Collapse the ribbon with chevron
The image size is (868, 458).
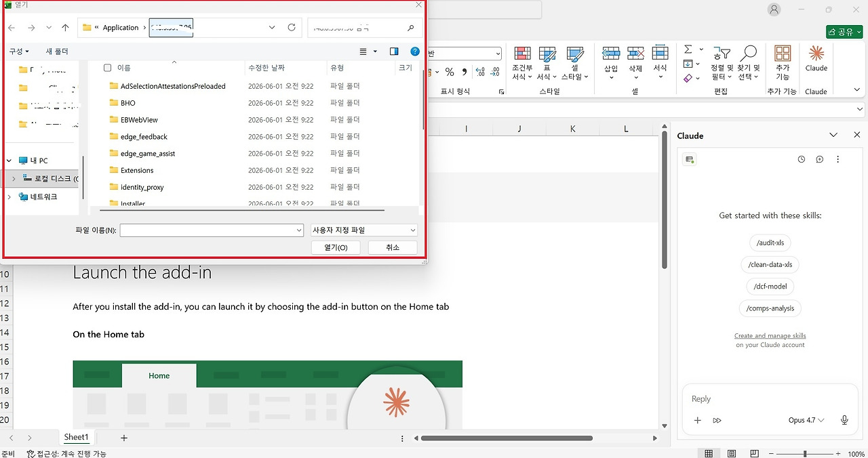(858, 91)
